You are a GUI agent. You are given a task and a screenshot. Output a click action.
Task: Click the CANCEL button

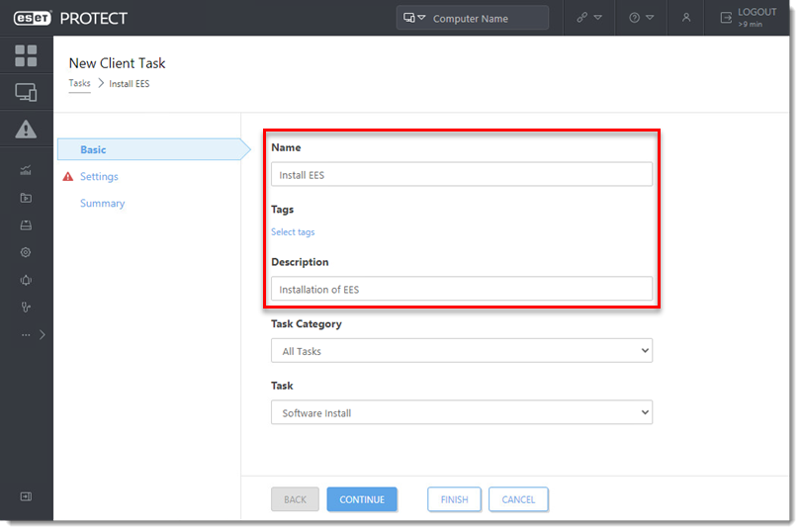(x=518, y=499)
